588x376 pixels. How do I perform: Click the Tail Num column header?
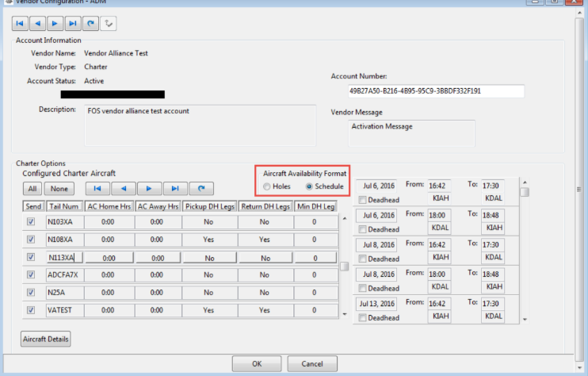(x=63, y=207)
